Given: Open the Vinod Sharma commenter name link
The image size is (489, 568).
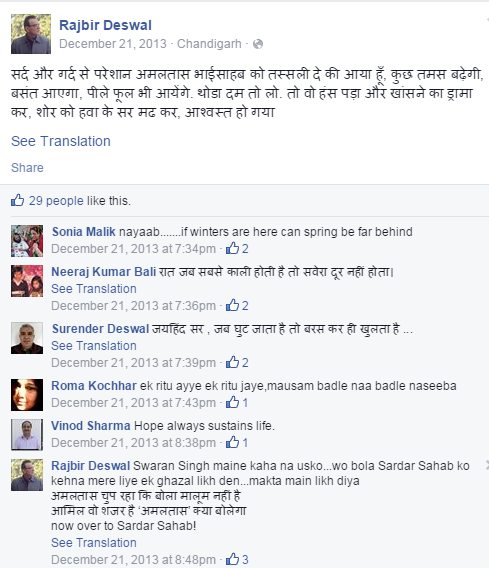Looking at the screenshot, I should pyautogui.click(x=91, y=426).
